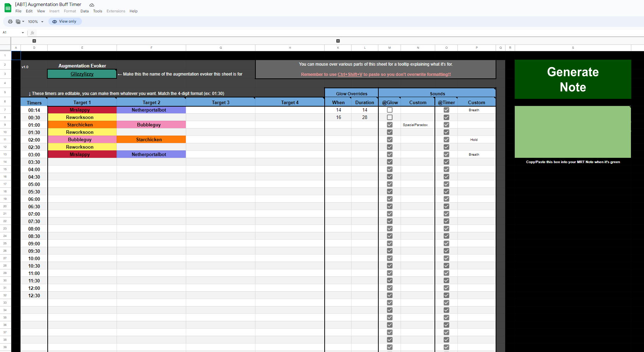
Task: Open the Name box dropdown arrow
Action: coord(23,32)
